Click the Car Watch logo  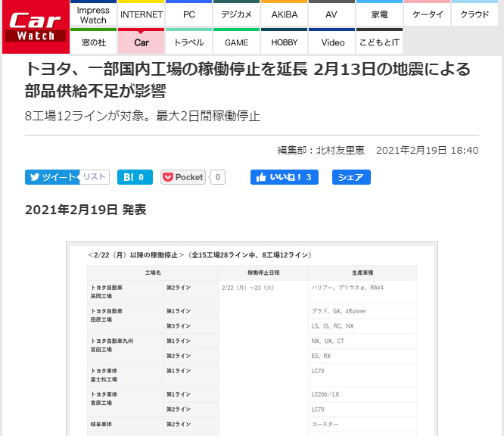coord(36,26)
